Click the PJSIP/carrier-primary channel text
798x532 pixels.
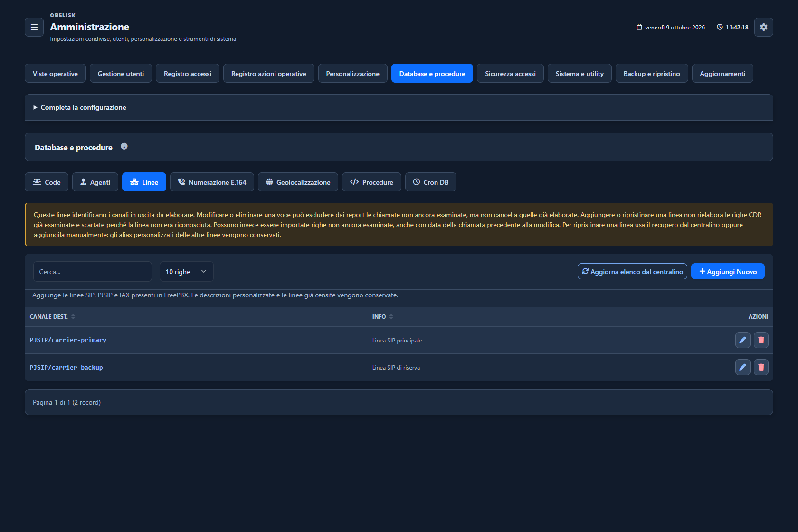pyautogui.click(x=68, y=340)
